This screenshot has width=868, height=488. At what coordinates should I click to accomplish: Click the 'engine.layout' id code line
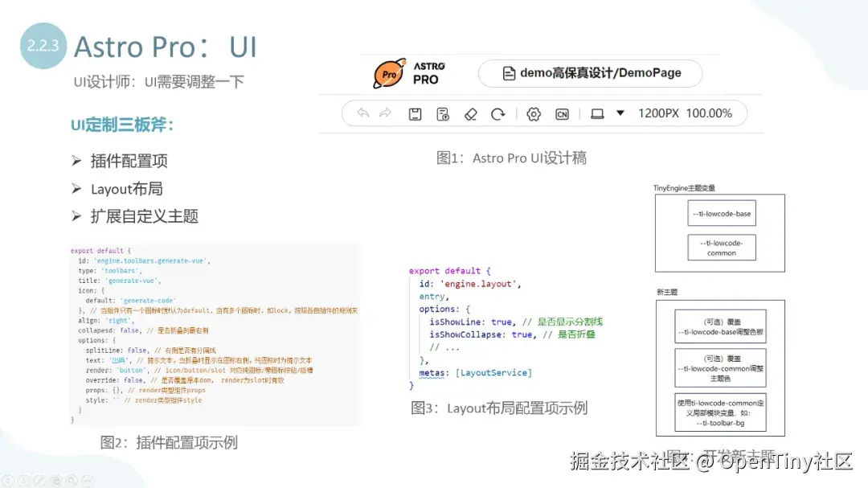tap(470, 284)
